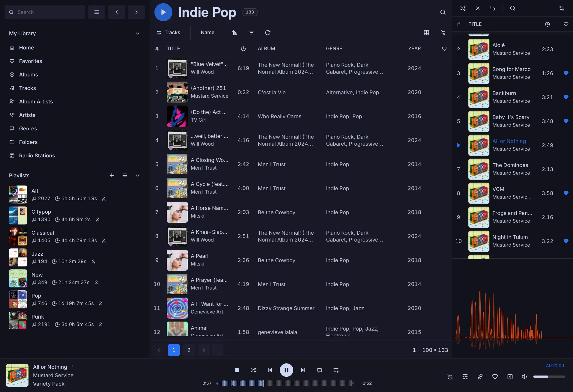Image resolution: width=573 pixels, height=392 pixels.
Task: Toggle AUTO DJ mode
Action: [x=555, y=366]
